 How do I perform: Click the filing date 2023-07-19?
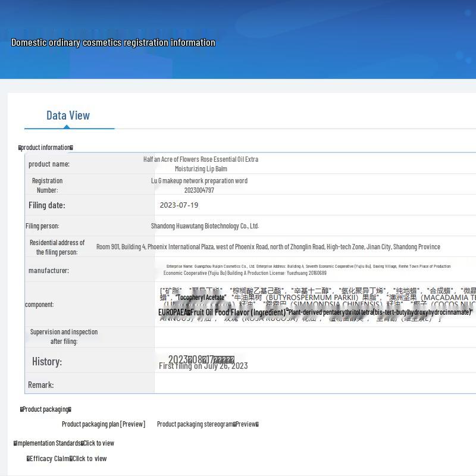point(179,205)
